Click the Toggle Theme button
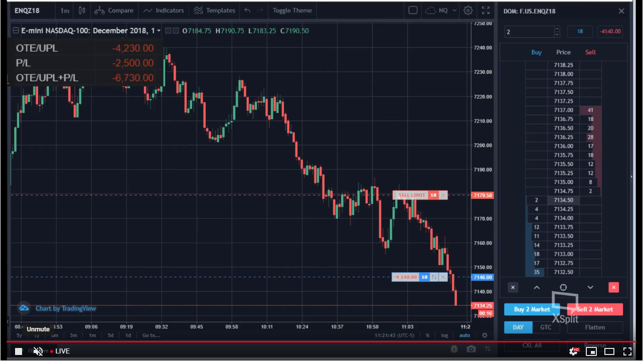The image size is (643, 364). coord(292,11)
